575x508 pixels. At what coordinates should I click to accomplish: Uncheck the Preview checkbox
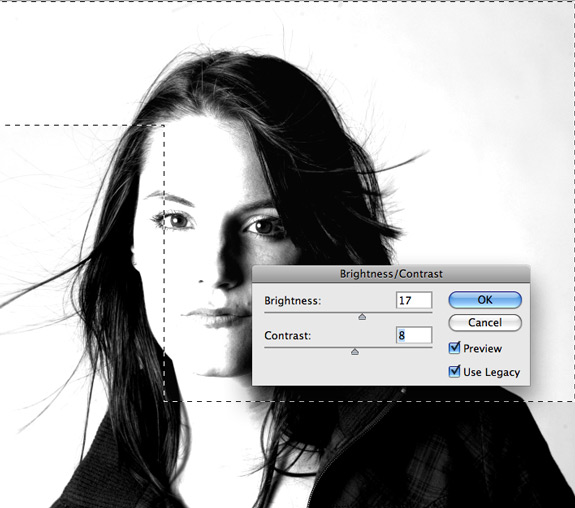454,348
